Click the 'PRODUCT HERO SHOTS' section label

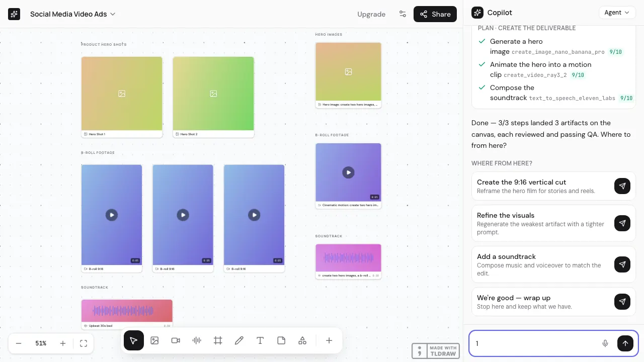click(104, 44)
